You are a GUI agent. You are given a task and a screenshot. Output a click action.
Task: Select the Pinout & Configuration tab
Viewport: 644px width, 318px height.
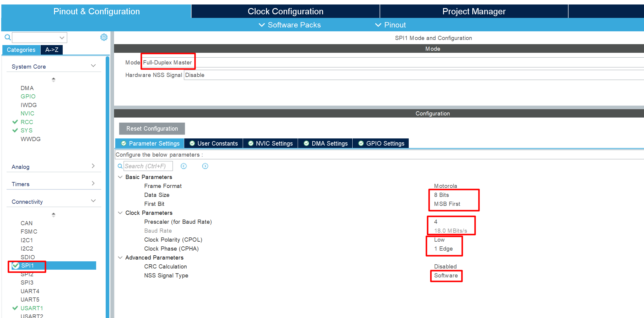click(96, 11)
